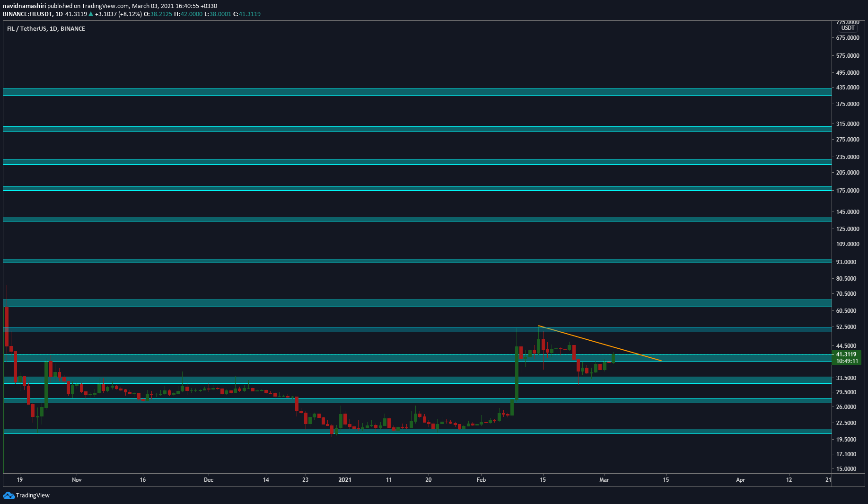Click the 435.0000 teal resistance zone
868x504 pixels.
(x=417, y=92)
